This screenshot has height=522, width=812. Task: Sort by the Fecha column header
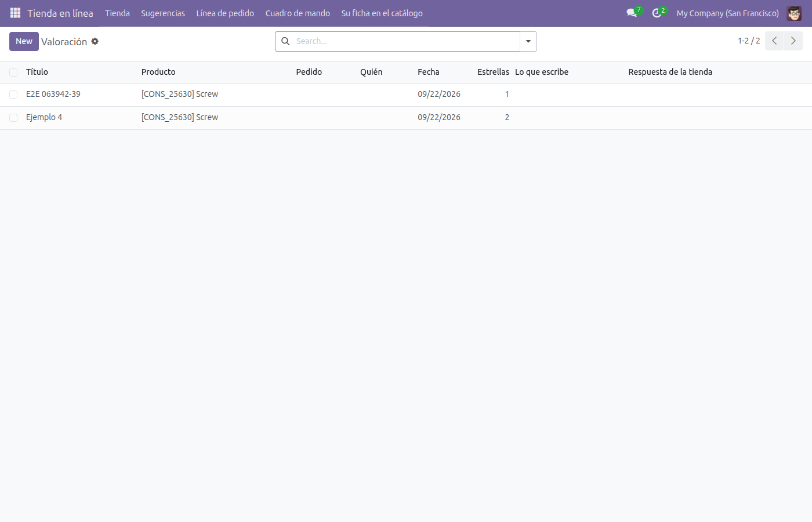[x=429, y=72]
